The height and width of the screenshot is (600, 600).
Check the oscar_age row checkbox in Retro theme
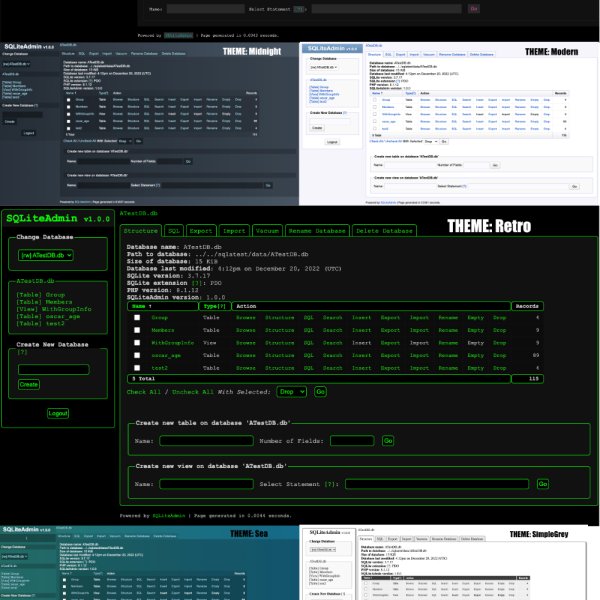pos(137,354)
